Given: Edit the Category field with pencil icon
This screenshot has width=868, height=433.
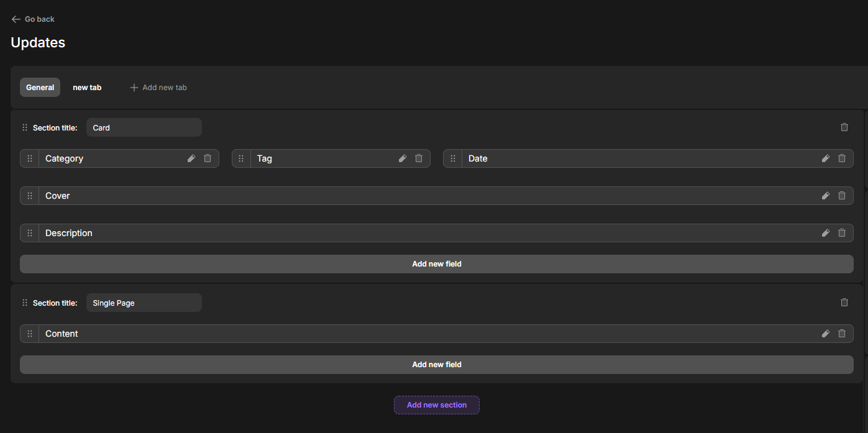Looking at the screenshot, I should coord(191,158).
